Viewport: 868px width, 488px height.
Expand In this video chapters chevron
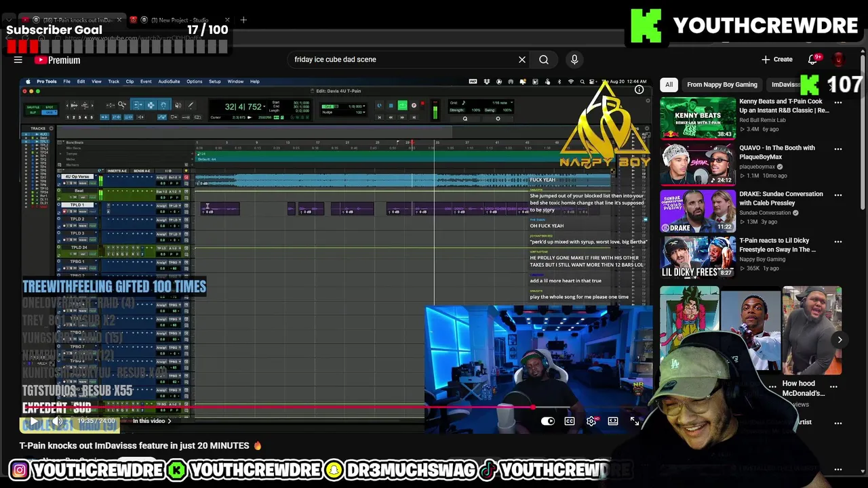(x=170, y=421)
